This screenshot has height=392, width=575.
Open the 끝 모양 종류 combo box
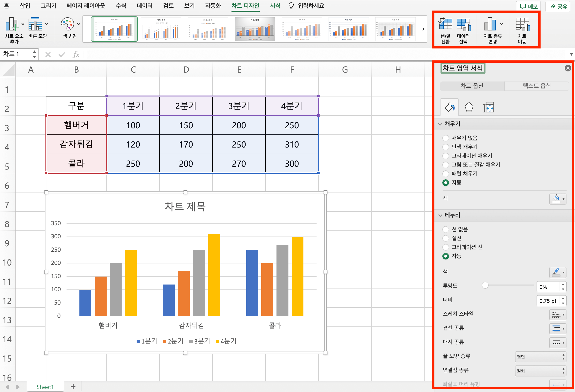pos(540,357)
